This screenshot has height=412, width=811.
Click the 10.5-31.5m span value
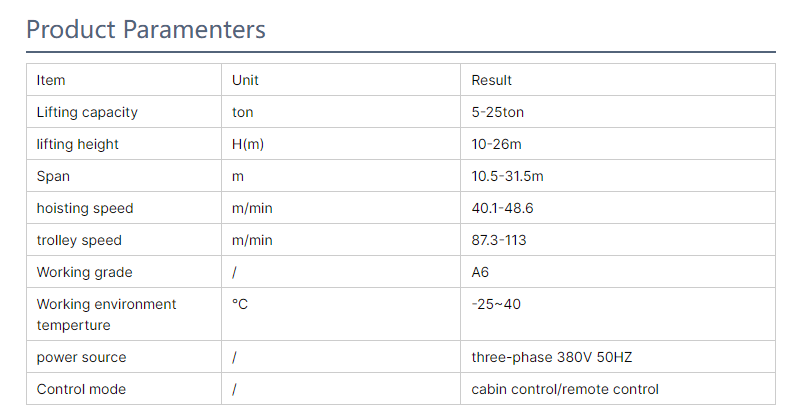point(507,176)
